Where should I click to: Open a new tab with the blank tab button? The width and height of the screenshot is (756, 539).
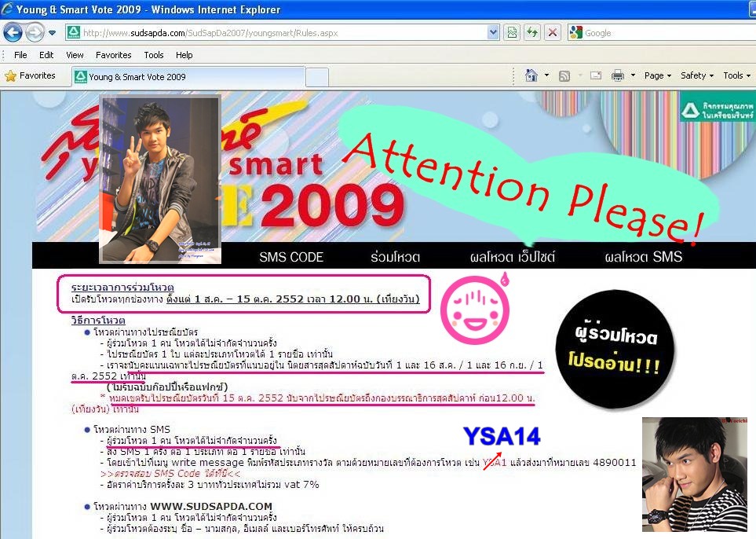(317, 77)
